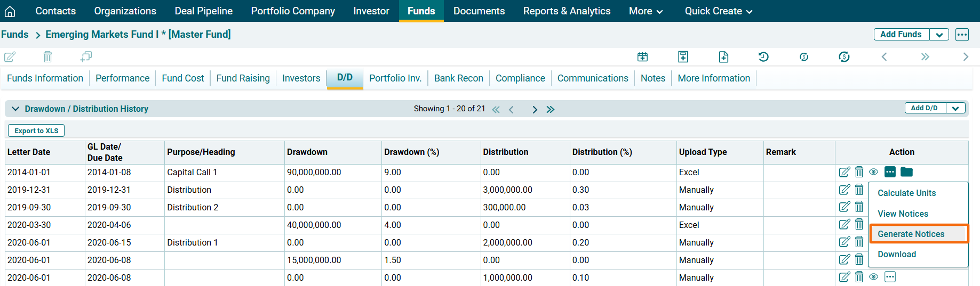
Task: Click the add calendar event toolbar icon
Action: [x=642, y=57]
